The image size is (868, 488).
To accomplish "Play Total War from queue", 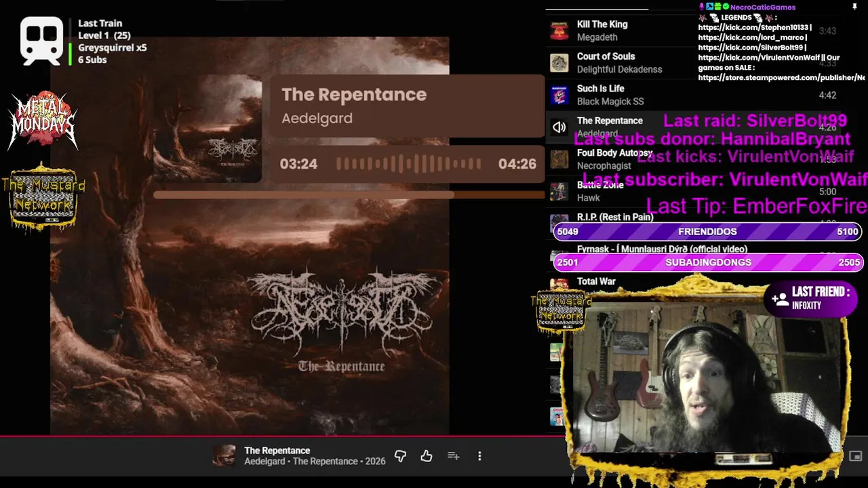I will pos(596,281).
